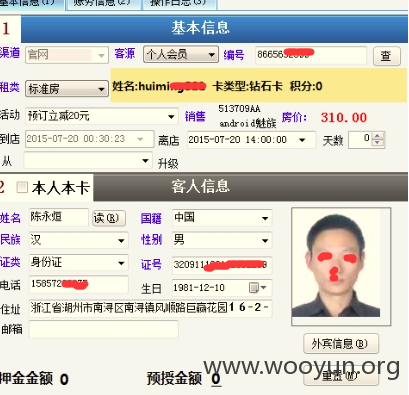Image resolution: width=409 pixels, height=395 pixels.
Task: Click the 住址 address field
Action: 150,308
